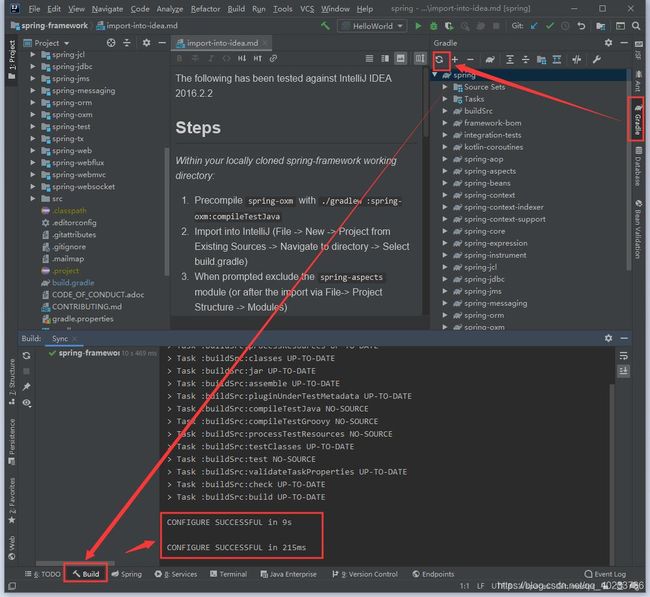
Task: Run HelloWorld with coverage
Action: point(449,26)
